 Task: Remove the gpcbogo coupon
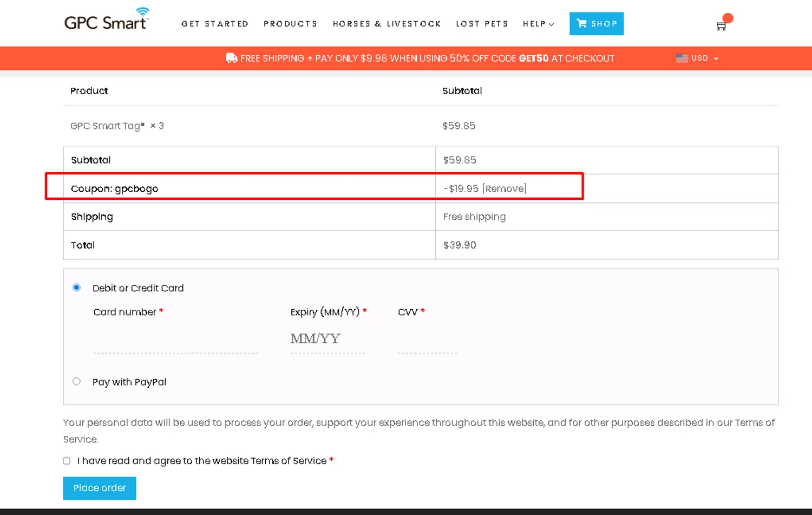[x=504, y=188]
